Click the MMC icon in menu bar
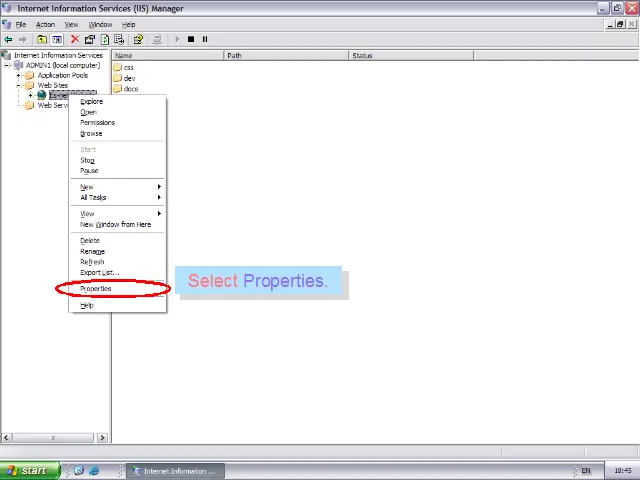 tap(6, 24)
